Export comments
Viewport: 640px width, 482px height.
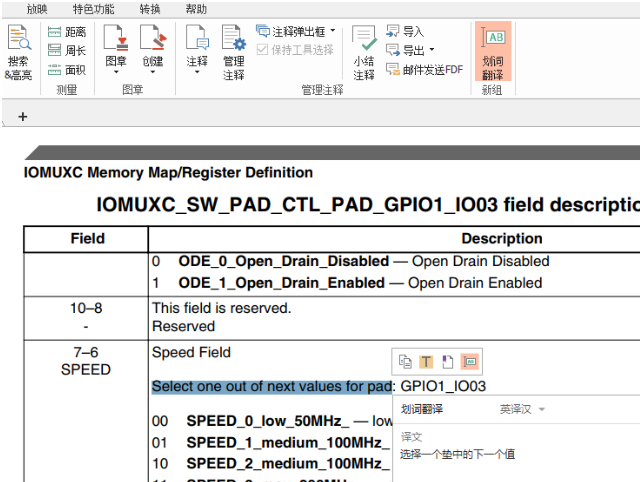[x=405, y=50]
